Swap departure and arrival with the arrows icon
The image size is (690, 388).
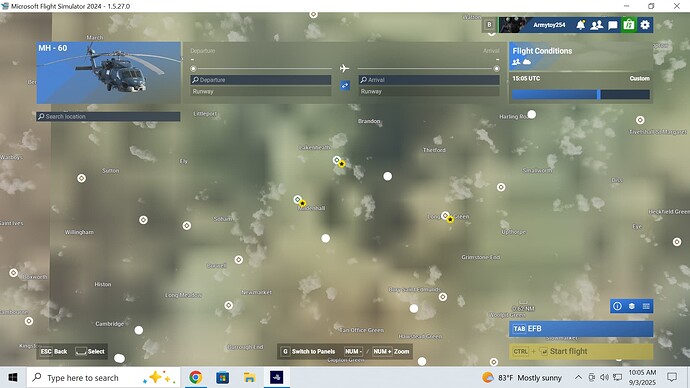[x=345, y=85]
